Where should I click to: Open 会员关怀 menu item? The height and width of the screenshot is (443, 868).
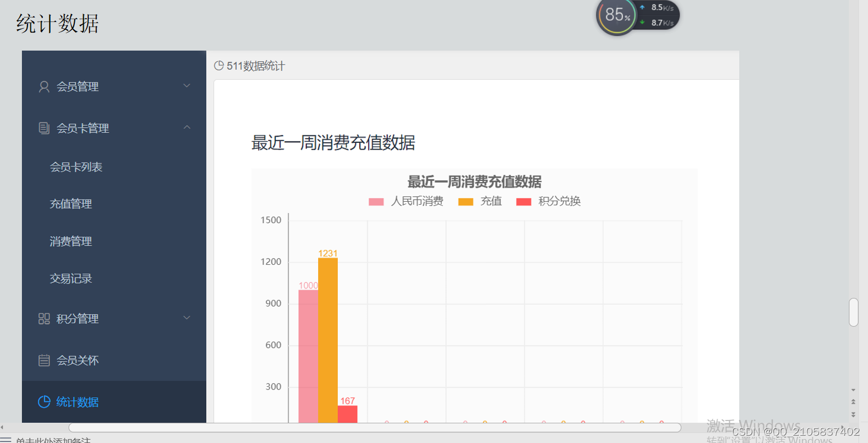click(114, 360)
